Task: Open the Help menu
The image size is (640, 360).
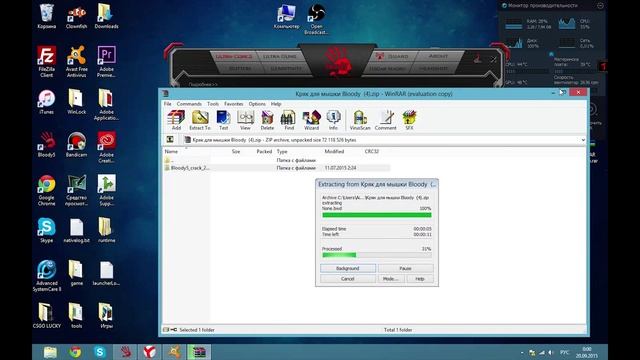Action: (276, 104)
